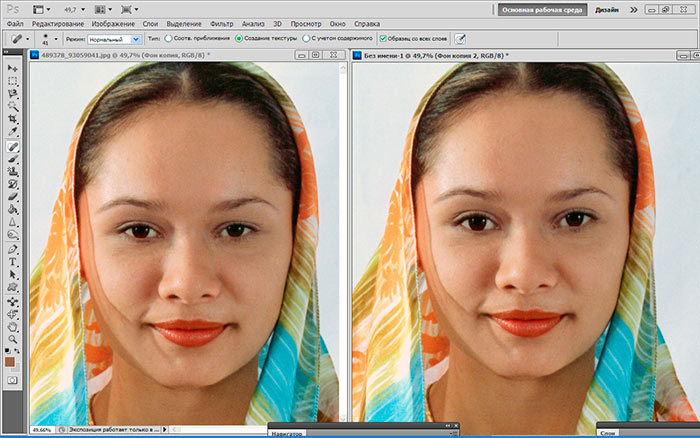Image resolution: width=700 pixels, height=438 pixels.
Task: Select the History Brush tool
Action: [12, 184]
